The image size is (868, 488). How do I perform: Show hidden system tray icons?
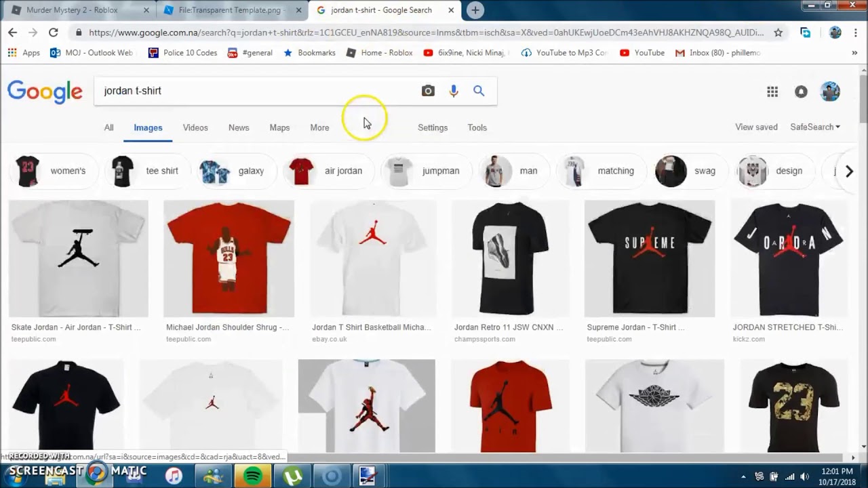[743, 476]
